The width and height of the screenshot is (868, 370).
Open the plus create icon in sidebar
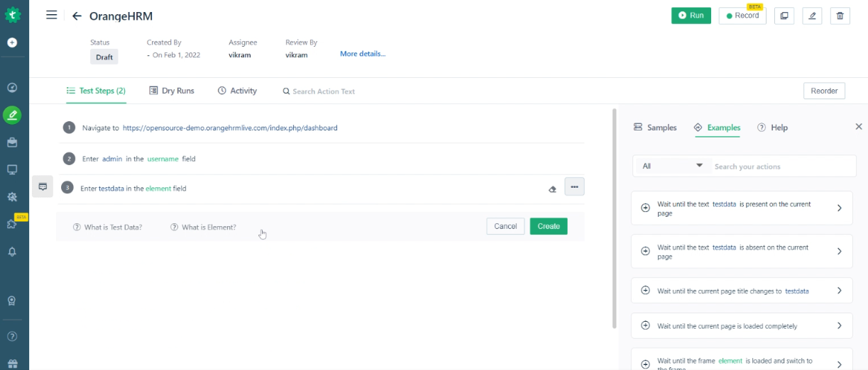[12, 43]
